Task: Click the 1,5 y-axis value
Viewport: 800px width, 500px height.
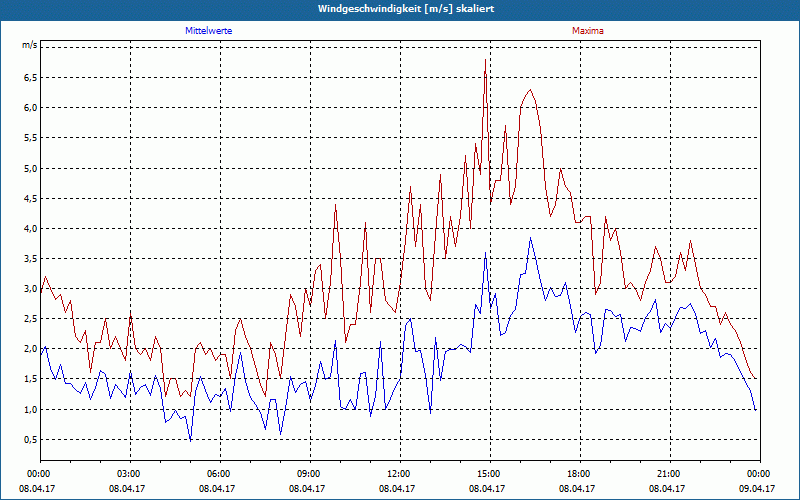Action: (31, 379)
